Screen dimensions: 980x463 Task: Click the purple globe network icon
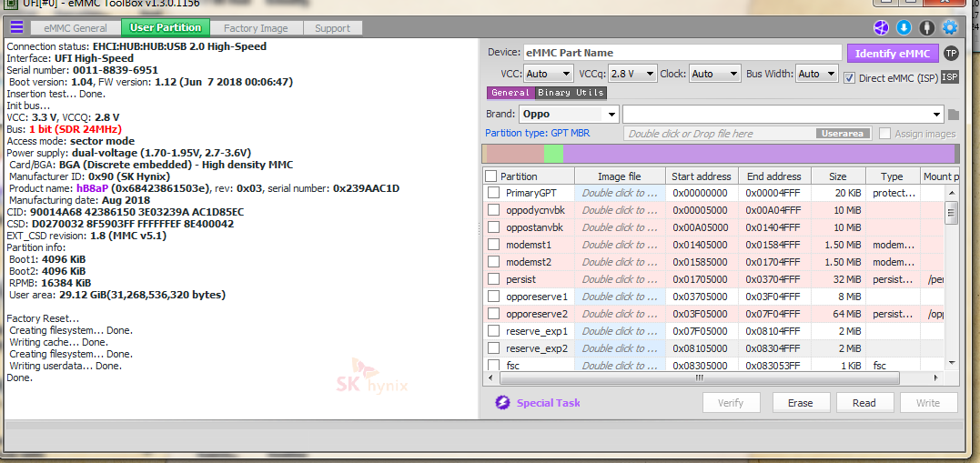pos(881,27)
